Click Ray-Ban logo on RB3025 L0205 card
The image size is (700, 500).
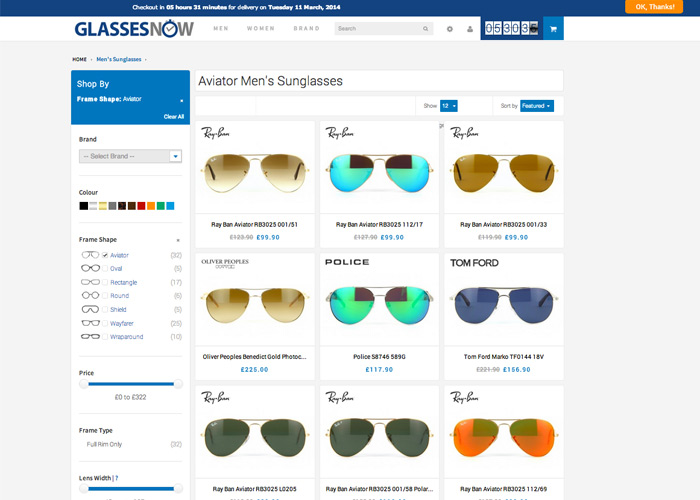215,397
